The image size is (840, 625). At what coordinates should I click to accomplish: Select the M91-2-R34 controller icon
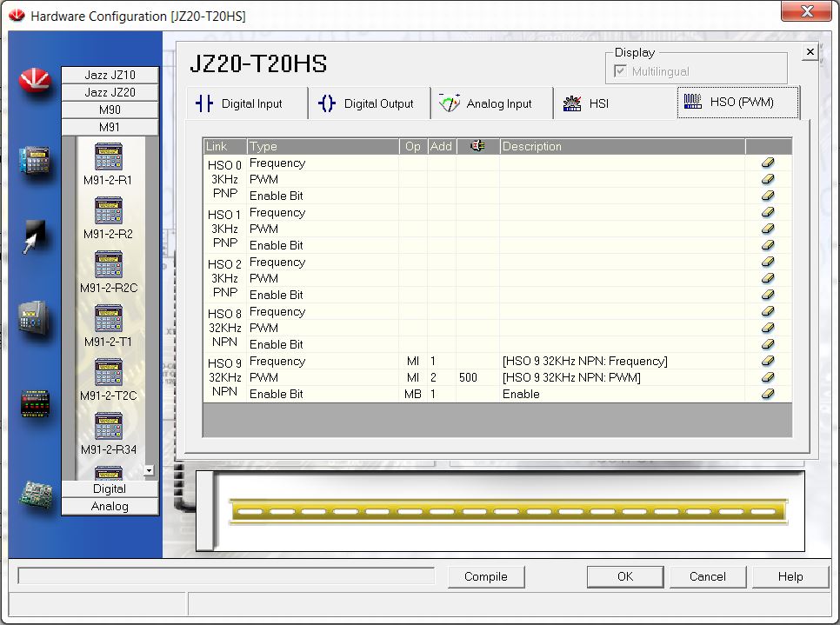[x=108, y=426]
